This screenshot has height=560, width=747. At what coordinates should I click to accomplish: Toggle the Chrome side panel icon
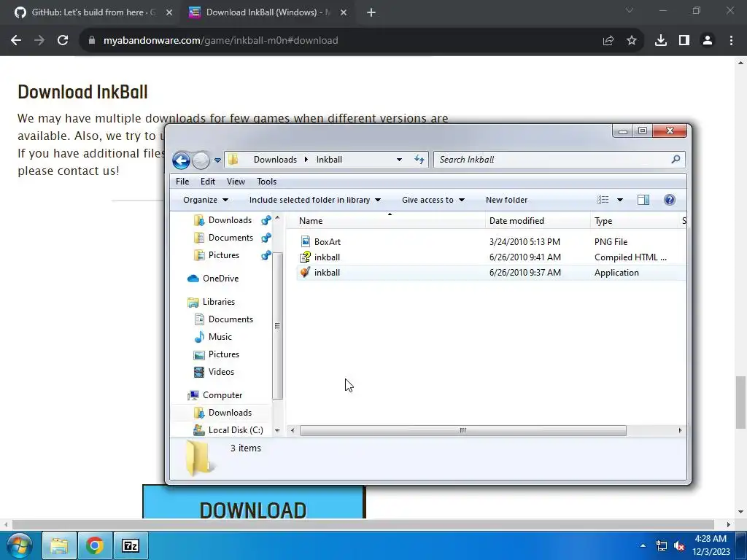(x=684, y=41)
